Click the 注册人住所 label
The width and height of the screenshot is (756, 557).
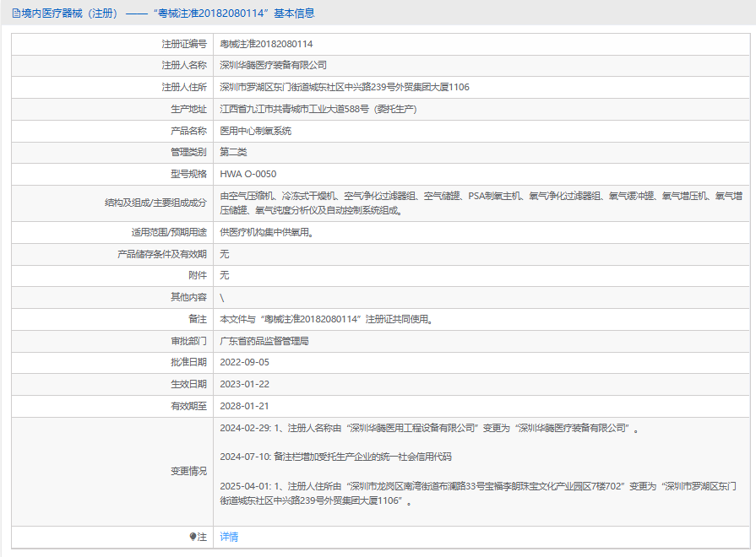tap(183, 87)
